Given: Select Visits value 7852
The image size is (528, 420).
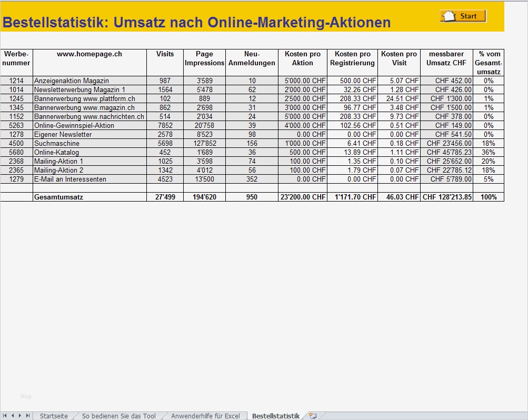Looking at the screenshot, I should 165,125.
